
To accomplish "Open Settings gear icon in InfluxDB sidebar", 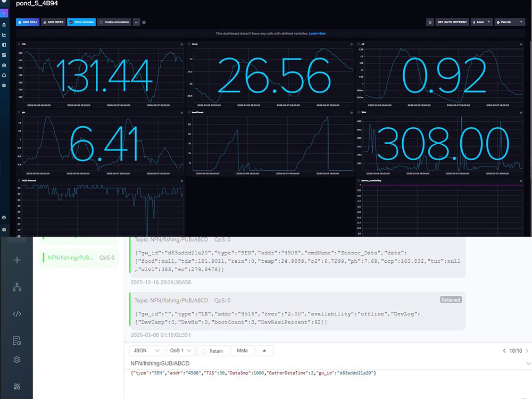I will tap(4, 86).
